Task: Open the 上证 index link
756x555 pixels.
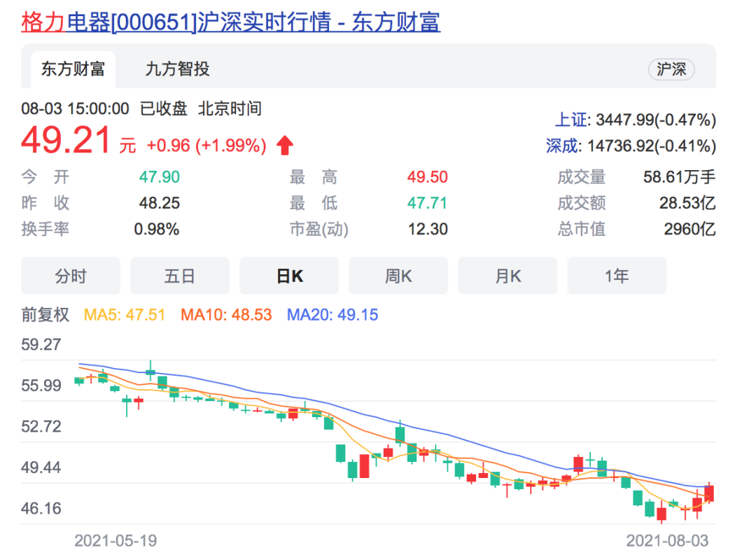Action: pos(571,120)
